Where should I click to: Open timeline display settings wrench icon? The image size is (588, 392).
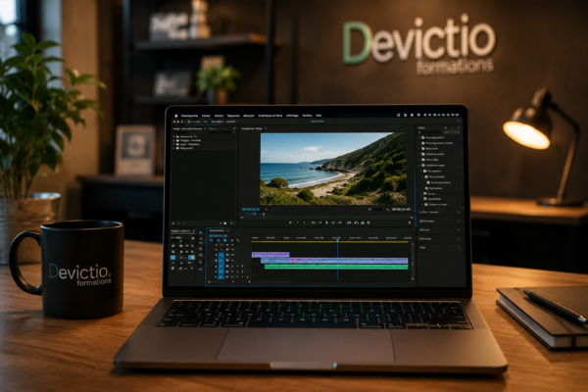(238, 240)
